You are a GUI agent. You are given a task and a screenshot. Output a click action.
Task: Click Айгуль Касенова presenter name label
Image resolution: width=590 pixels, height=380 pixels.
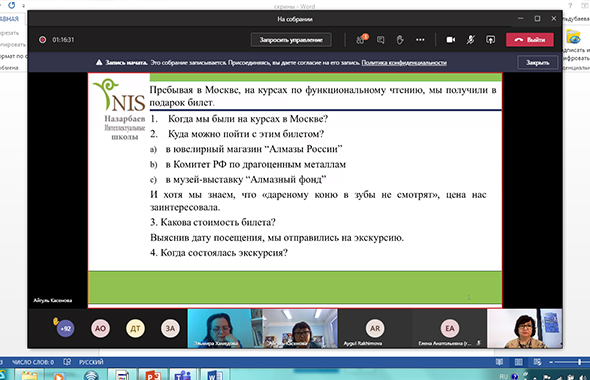click(53, 300)
